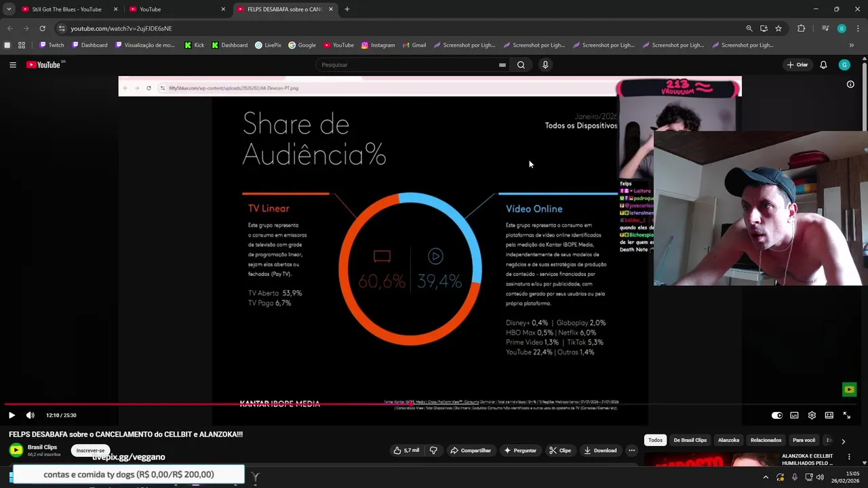
Task: Open the zoom magnifier in the address bar
Action: click(749, 28)
